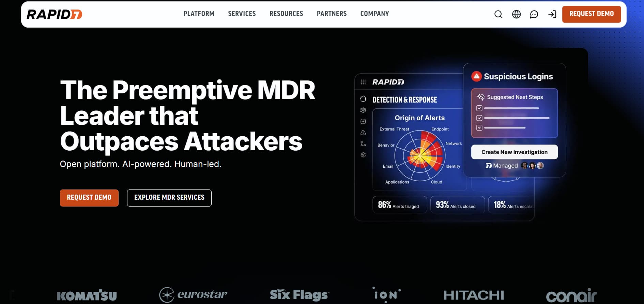Click REQUEST DEMO in the header
Viewport: 644px width, 304px height.
point(592,14)
